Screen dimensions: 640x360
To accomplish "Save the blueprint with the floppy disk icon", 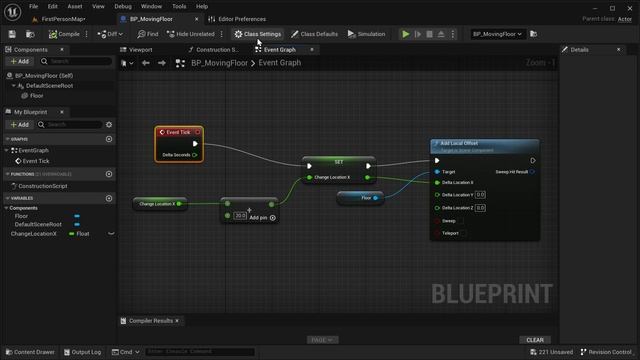I will (x=12, y=34).
